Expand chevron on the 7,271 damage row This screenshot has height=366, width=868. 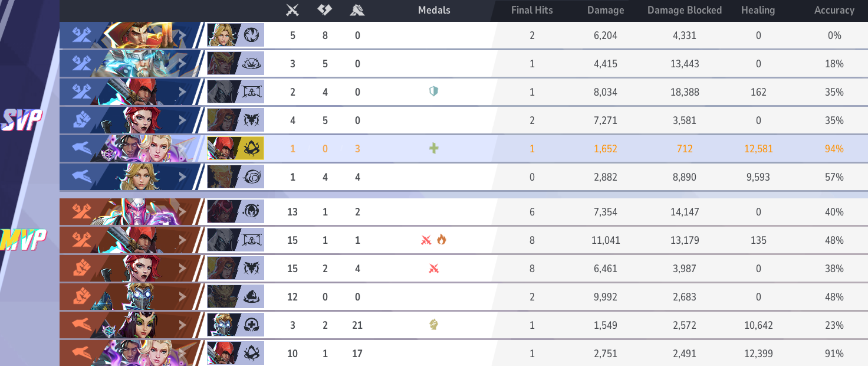click(x=182, y=120)
